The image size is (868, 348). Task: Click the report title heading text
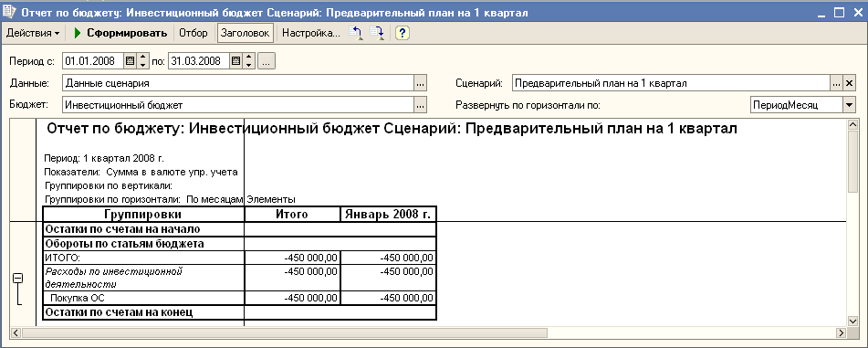click(x=392, y=129)
